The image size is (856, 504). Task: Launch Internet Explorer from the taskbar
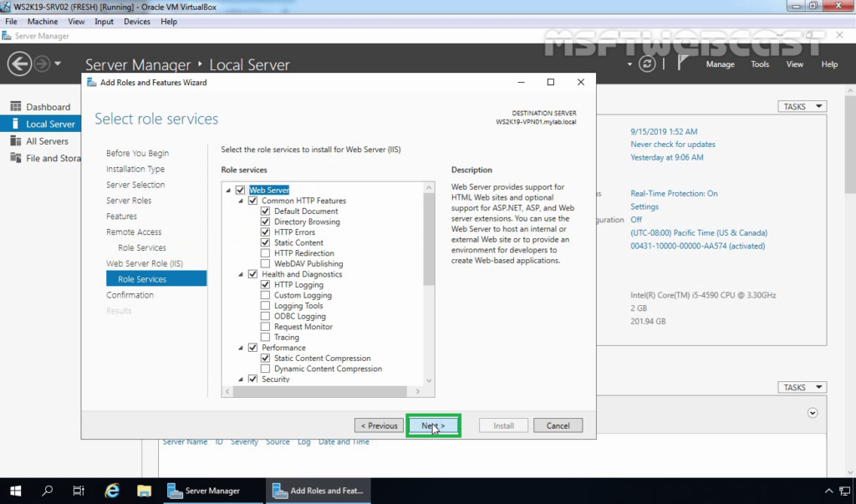112,491
